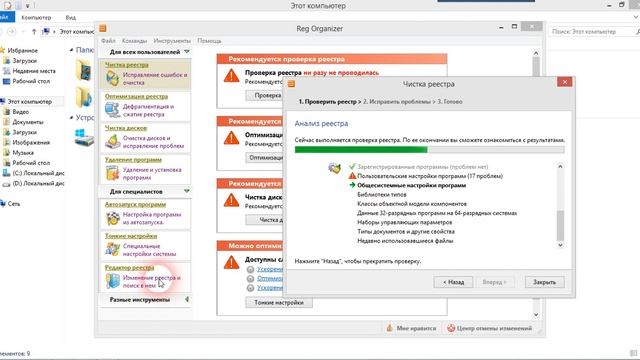Click the 'Тонкие настройки' button
The image size is (640, 360).
(x=279, y=302)
